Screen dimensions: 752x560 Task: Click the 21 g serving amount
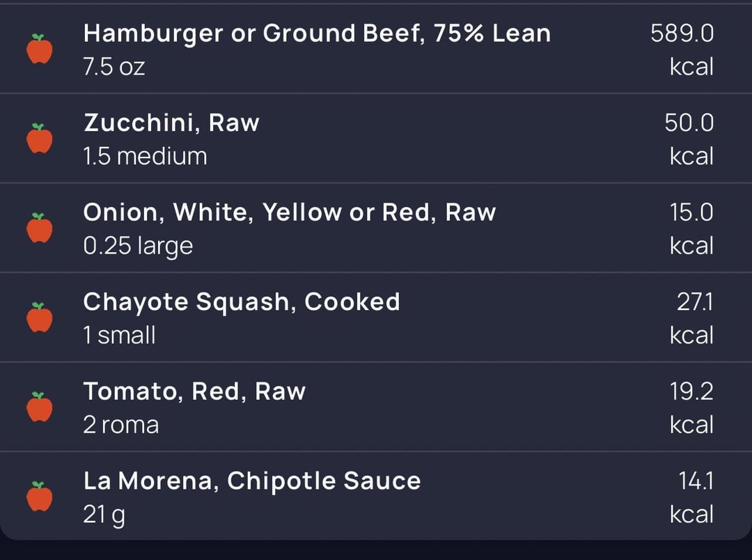point(104,515)
